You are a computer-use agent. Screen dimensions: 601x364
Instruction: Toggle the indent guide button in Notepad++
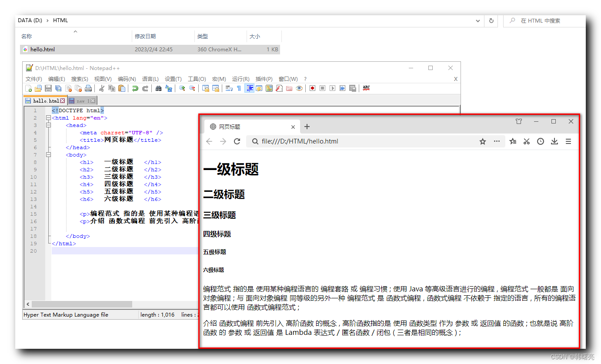(249, 88)
